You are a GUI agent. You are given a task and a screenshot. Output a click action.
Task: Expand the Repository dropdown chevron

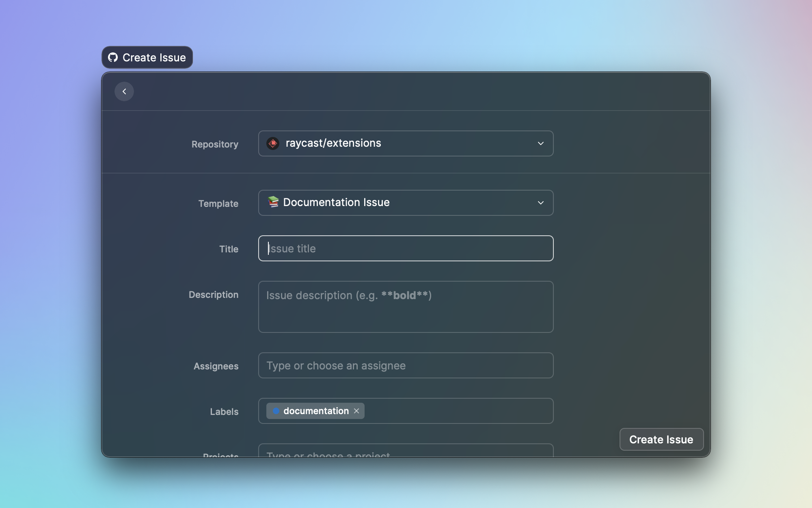(x=540, y=143)
